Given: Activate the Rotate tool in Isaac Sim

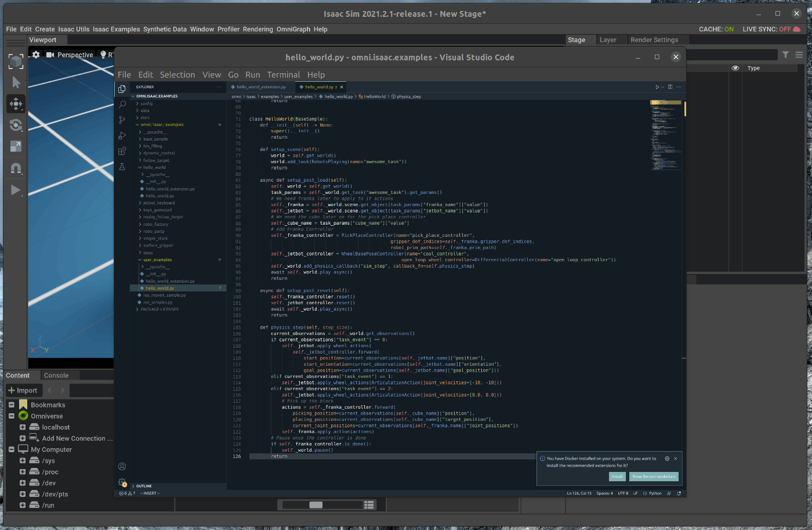Looking at the screenshot, I should click(16, 125).
